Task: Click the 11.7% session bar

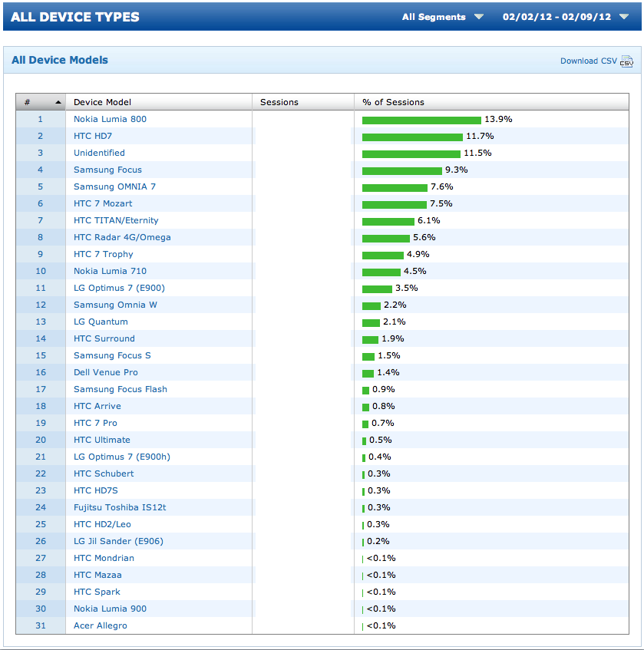Action: [412, 137]
